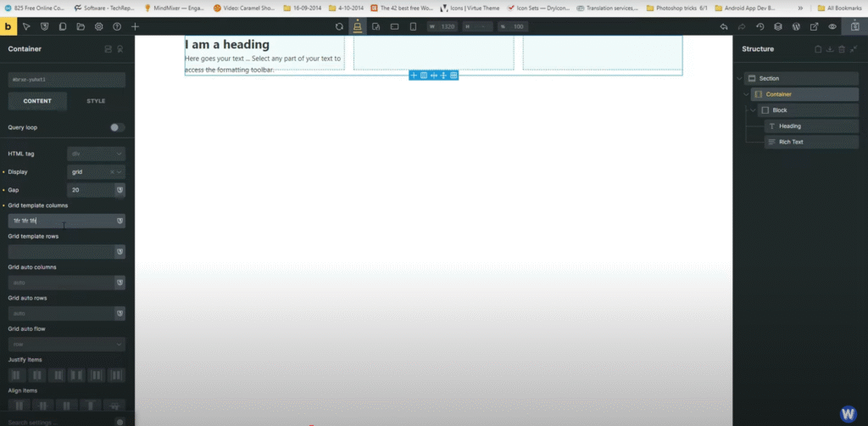
Task: Click the undo arrow icon
Action: 723,26
